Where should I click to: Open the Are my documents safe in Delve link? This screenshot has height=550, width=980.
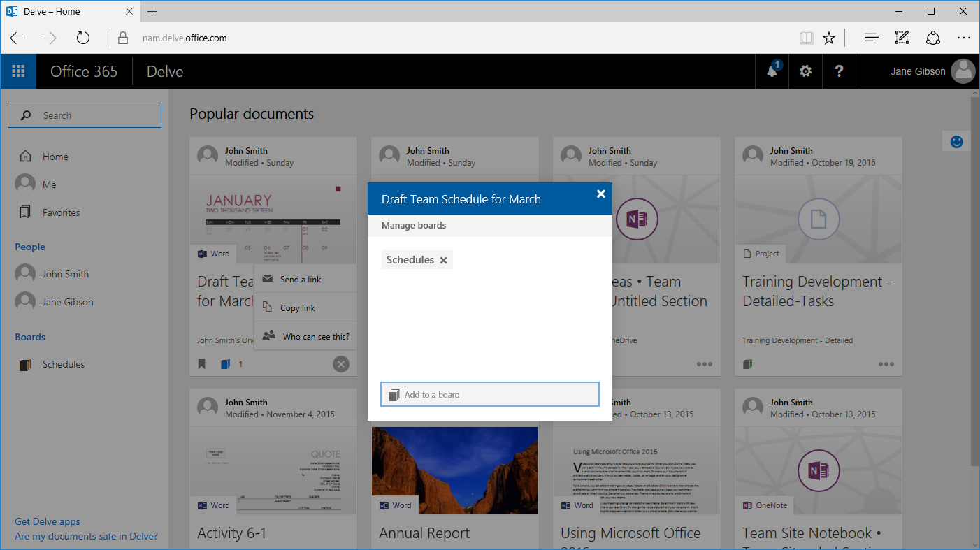click(x=87, y=536)
